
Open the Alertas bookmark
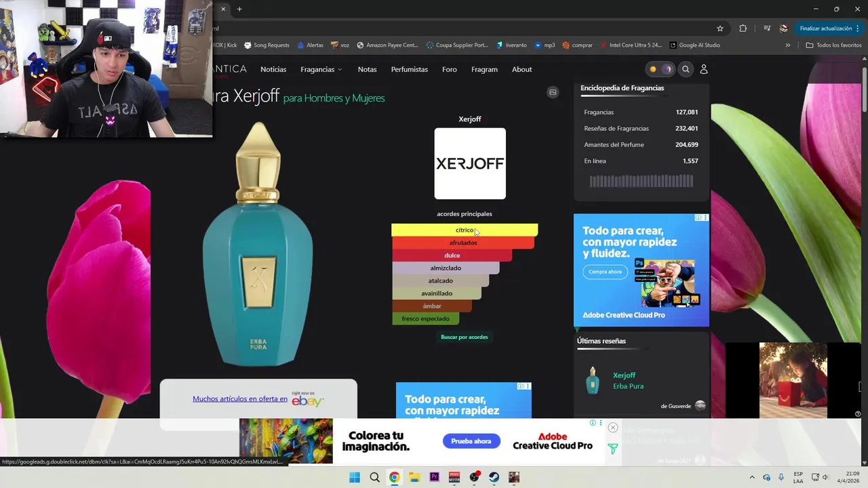pos(310,45)
